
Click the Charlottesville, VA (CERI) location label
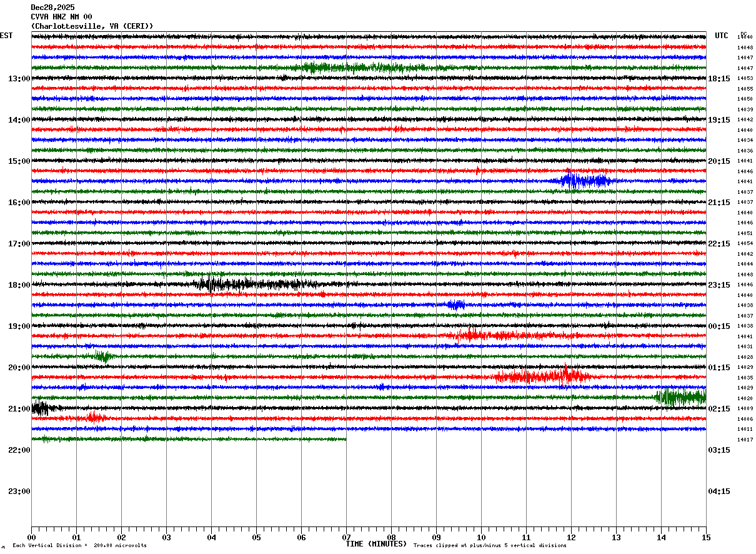[92, 26]
